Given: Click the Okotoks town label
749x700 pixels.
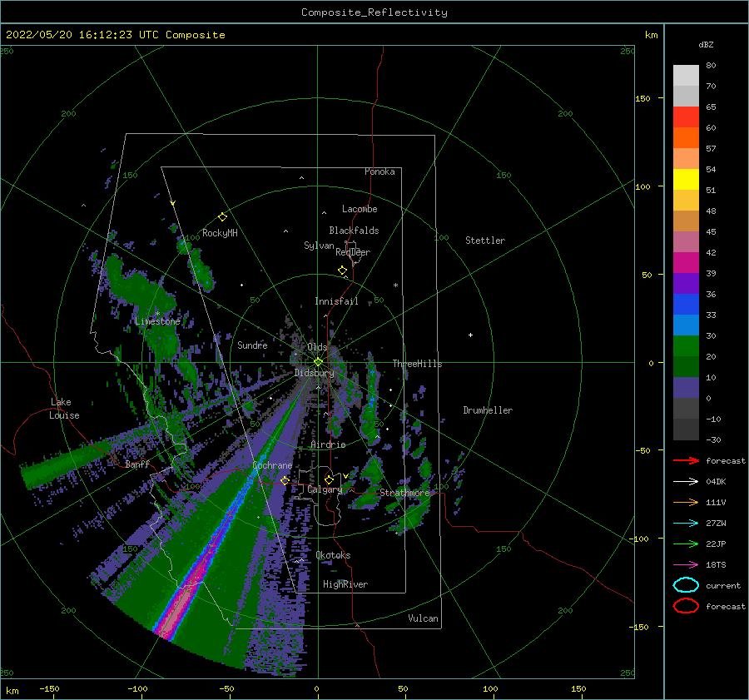Looking at the screenshot, I should point(333,555).
